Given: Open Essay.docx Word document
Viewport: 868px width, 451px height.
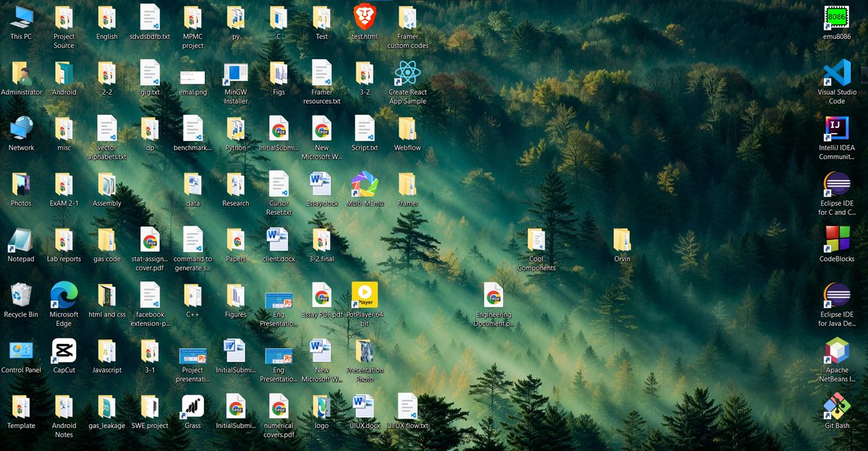Looking at the screenshot, I should coord(322,189).
